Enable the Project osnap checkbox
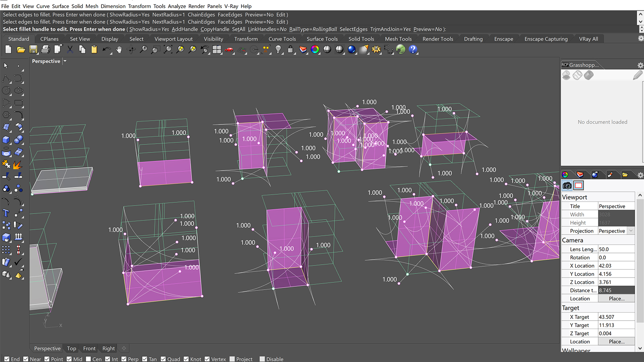Screen dimensions: 644x362 pos(232,359)
